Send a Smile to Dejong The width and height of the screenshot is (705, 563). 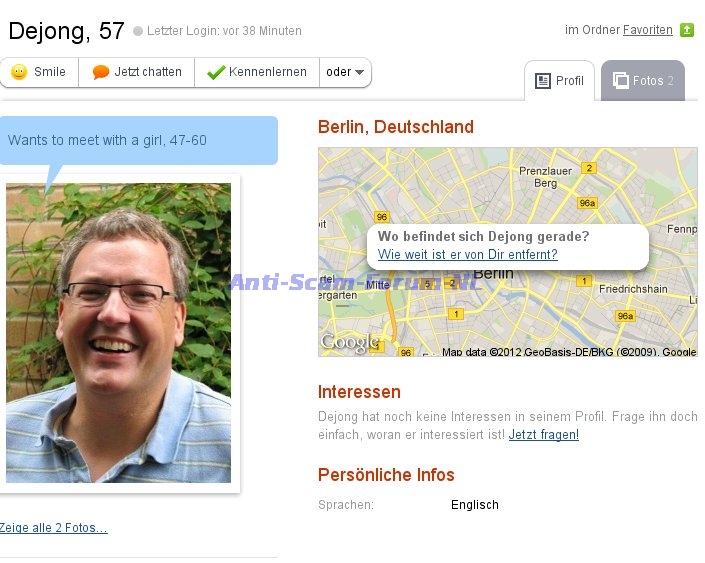40,72
